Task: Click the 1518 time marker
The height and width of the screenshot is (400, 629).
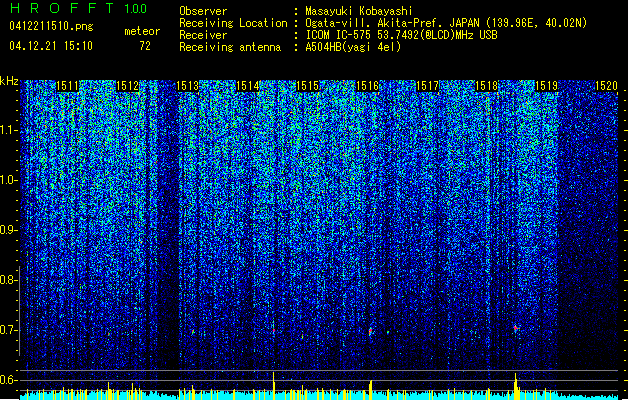Action: 487,86
